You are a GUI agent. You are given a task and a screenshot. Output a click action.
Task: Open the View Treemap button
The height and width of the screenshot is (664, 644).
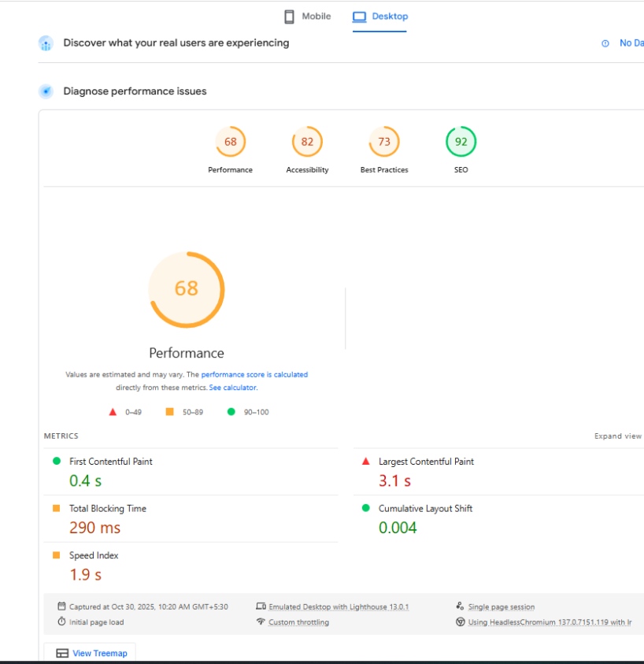click(90, 653)
